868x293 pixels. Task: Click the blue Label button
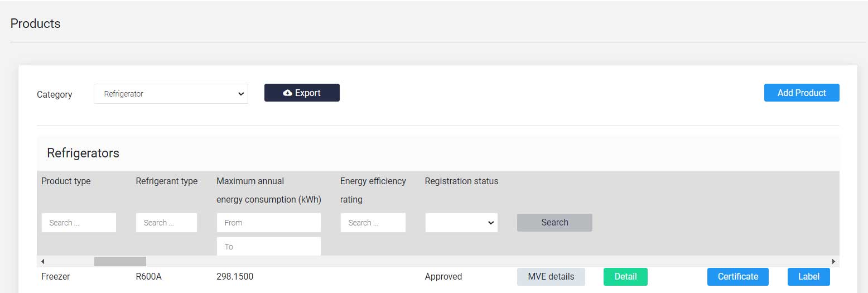point(809,277)
